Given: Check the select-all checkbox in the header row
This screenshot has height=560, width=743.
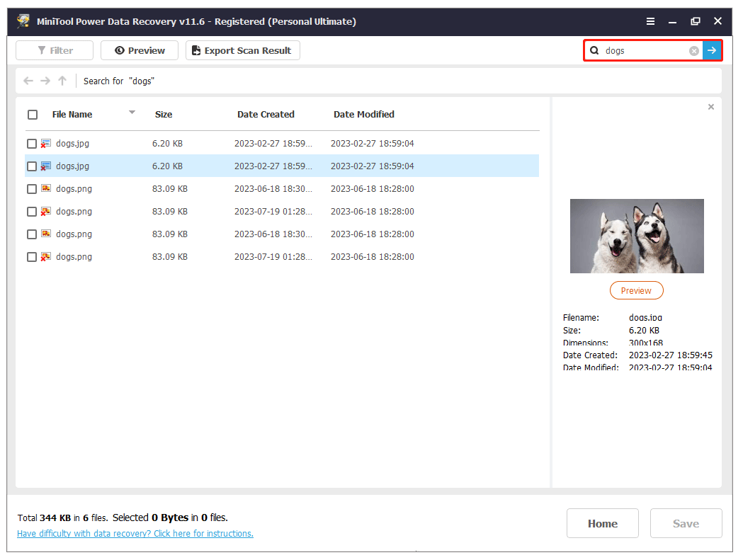Looking at the screenshot, I should coord(32,114).
